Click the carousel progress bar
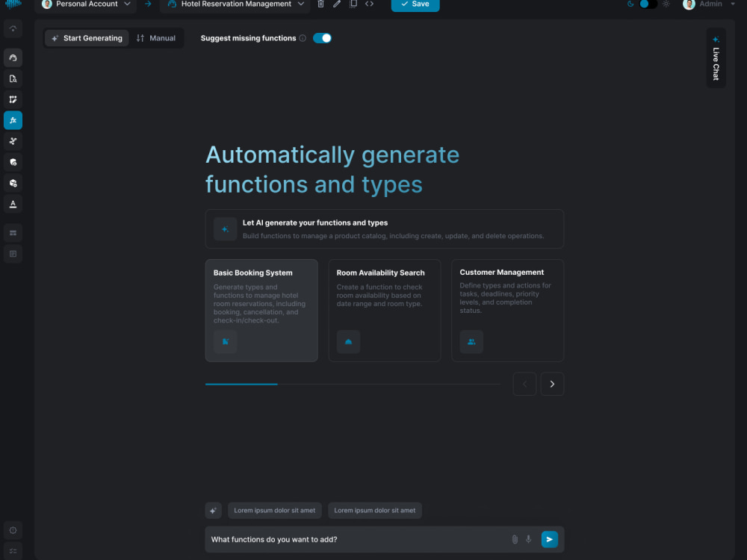This screenshot has height=560, width=747. point(353,384)
